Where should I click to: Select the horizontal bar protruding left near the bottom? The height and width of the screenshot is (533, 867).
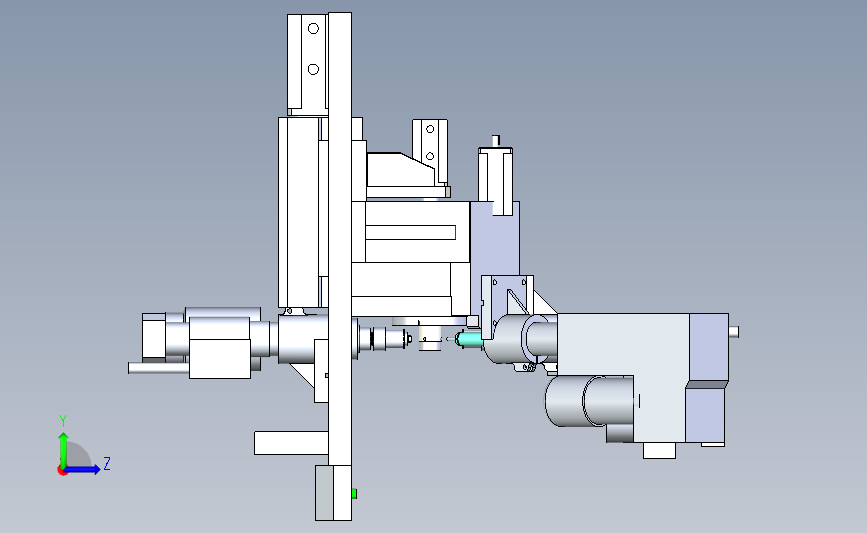[x=291, y=443]
